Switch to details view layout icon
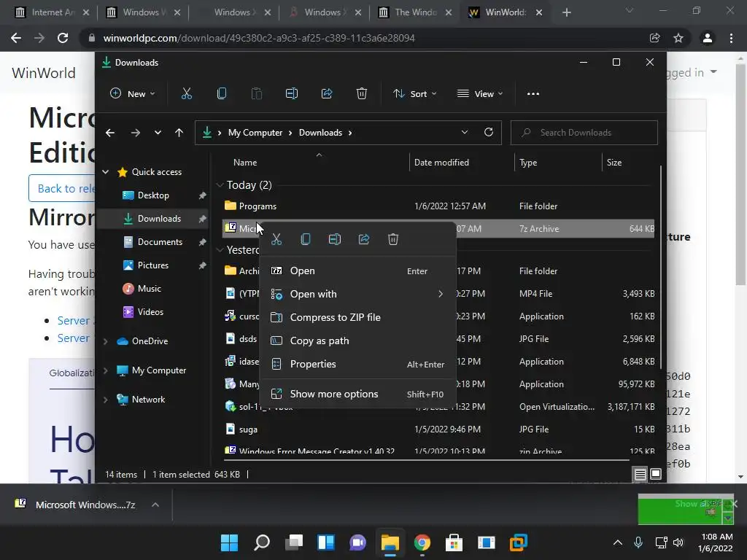This screenshot has height=560, width=747. (x=640, y=474)
